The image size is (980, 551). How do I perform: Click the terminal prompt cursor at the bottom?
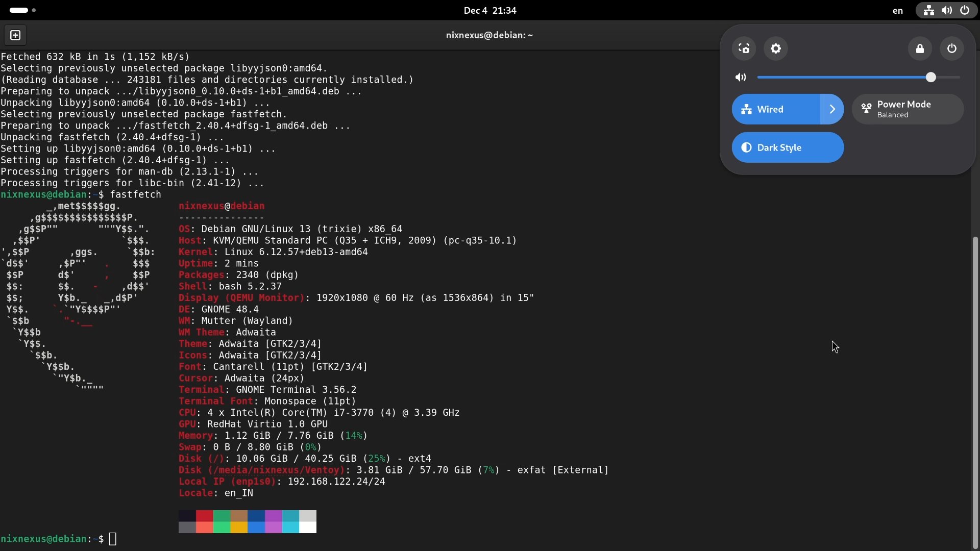(112, 539)
